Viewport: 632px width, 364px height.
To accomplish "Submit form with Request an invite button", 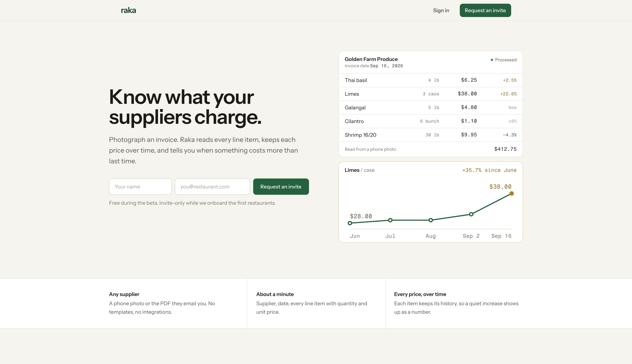I will coord(281,186).
